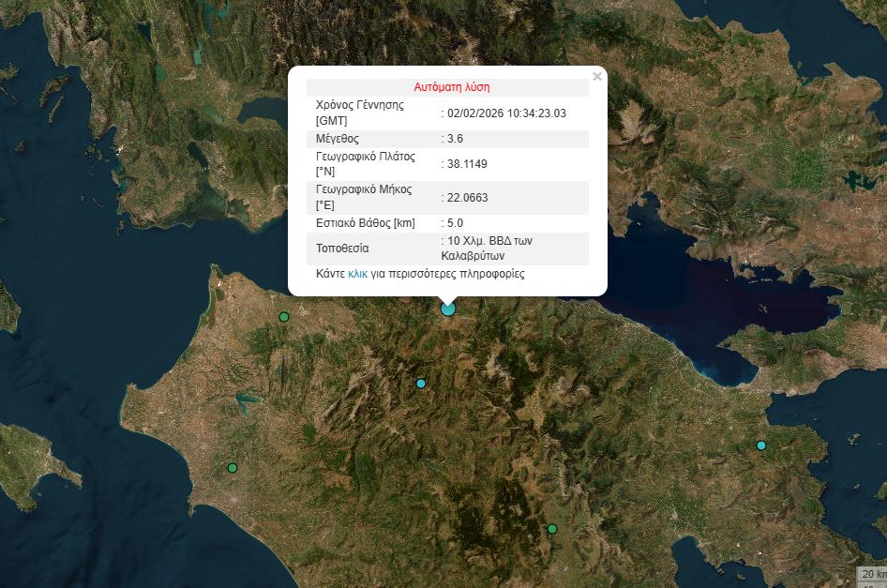Click the green earthquake marker left of the popup
The height and width of the screenshot is (588, 887).
point(284,317)
